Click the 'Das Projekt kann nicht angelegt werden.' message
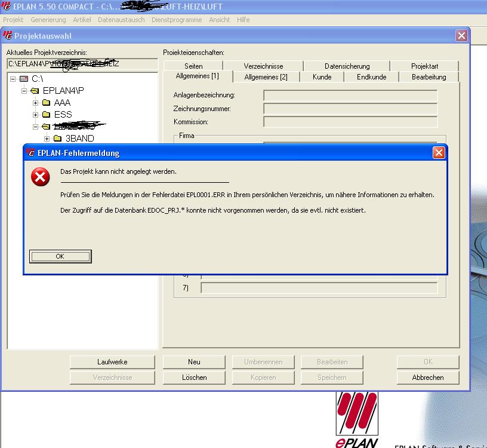Image resolution: width=487 pixels, height=448 pixels. [x=118, y=171]
